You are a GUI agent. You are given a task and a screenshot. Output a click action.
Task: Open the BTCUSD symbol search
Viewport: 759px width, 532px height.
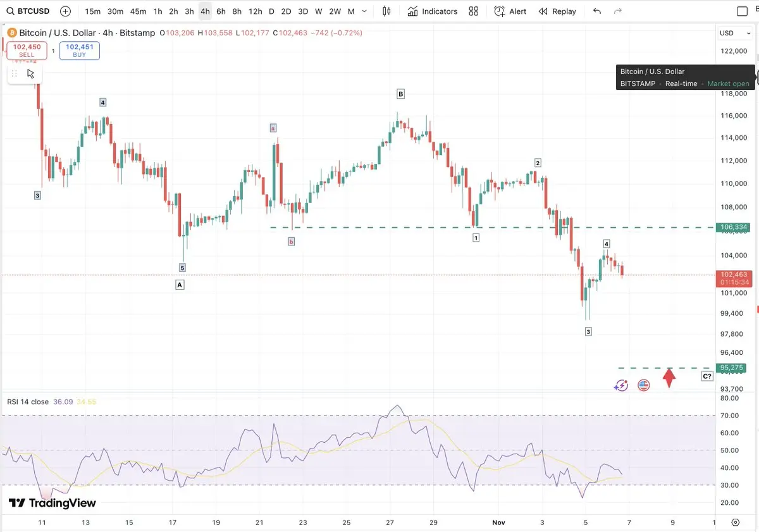click(x=29, y=11)
